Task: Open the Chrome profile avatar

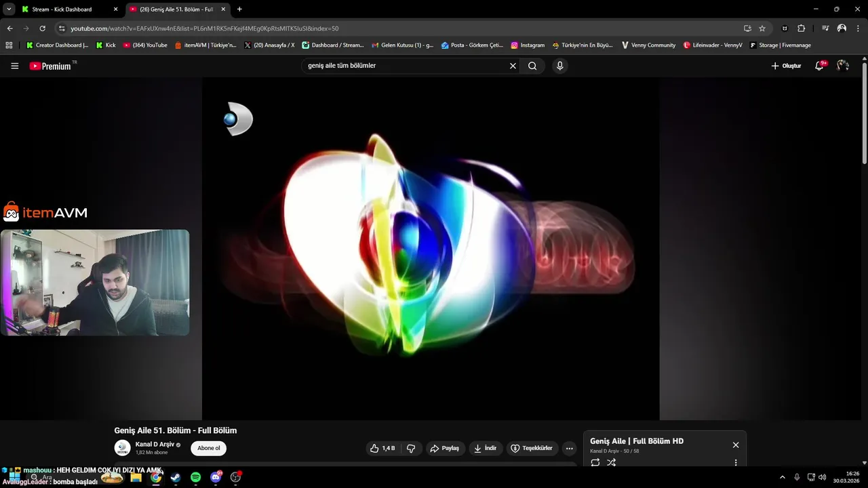Action: pyautogui.click(x=842, y=28)
